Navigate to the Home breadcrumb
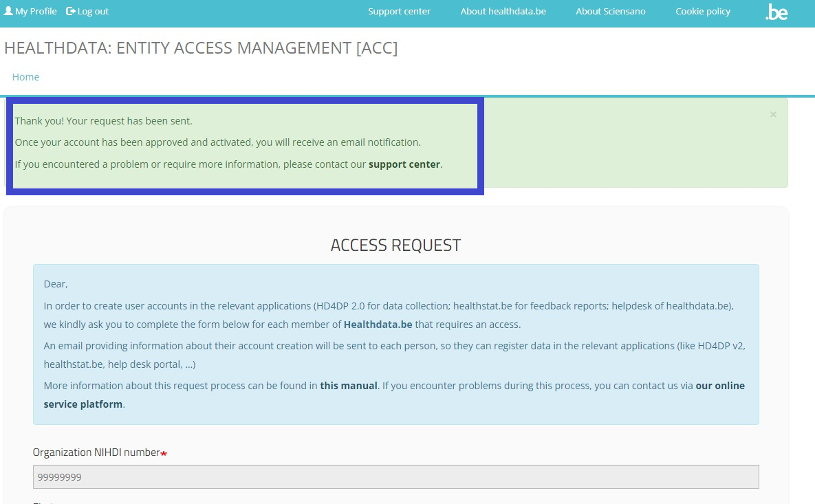815x504 pixels. tap(25, 77)
